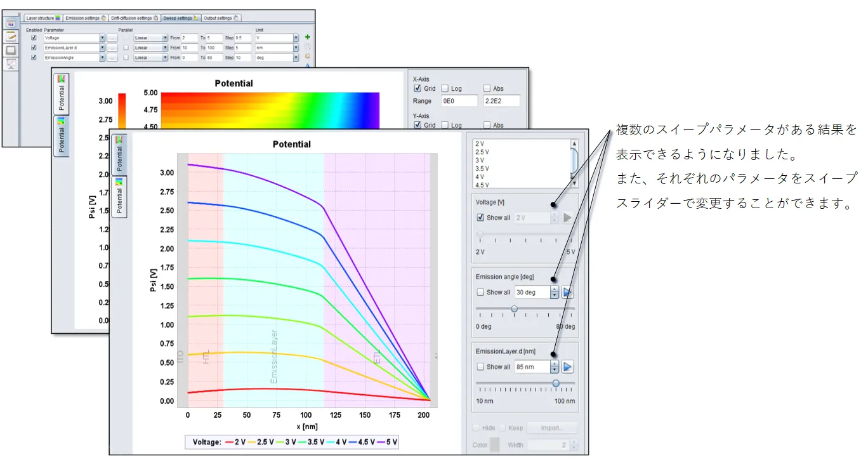The image size is (868, 457).
Task: Uncheck Show all under Voltage [V]
Action: (x=480, y=218)
